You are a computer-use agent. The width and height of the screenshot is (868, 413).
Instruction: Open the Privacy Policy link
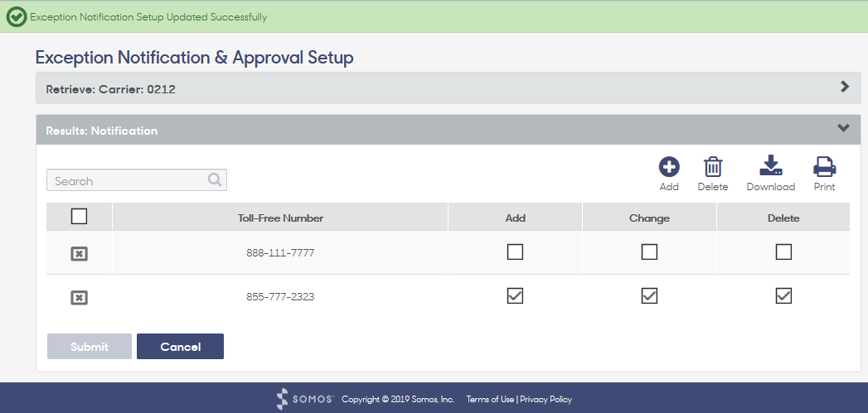546,399
